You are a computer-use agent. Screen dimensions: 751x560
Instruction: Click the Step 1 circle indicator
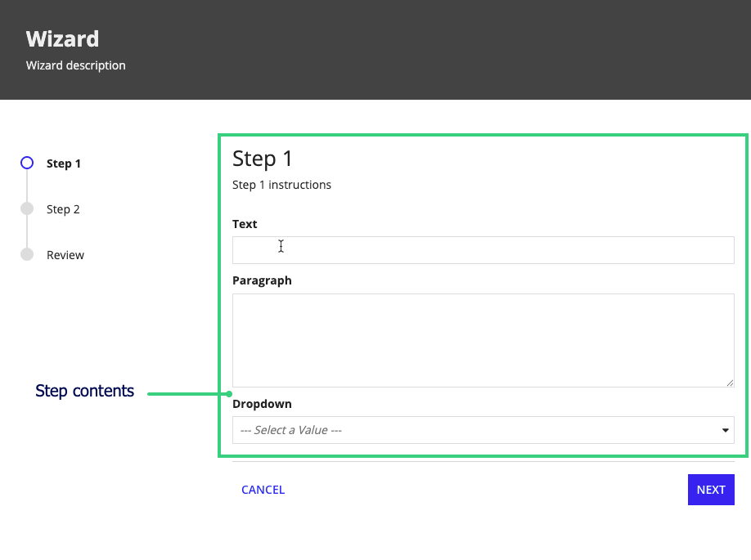[27, 164]
